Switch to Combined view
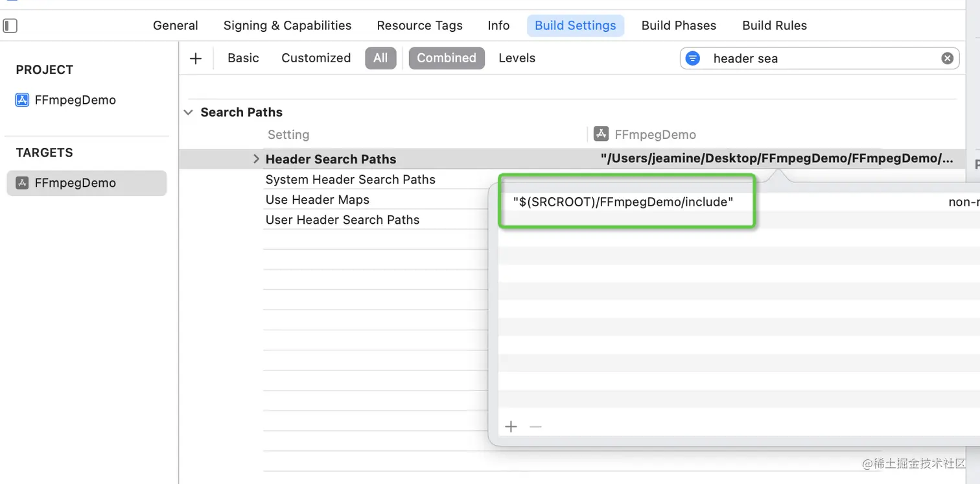Image resolution: width=980 pixels, height=484 pixels. pyautogui.click(x=446, y=58)
